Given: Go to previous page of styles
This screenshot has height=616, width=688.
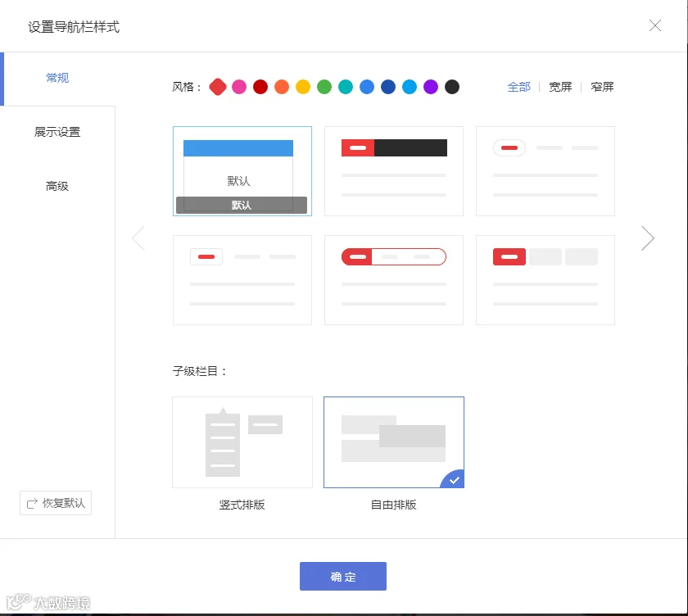Looking at the screenshot, I should tap(138, 238).
